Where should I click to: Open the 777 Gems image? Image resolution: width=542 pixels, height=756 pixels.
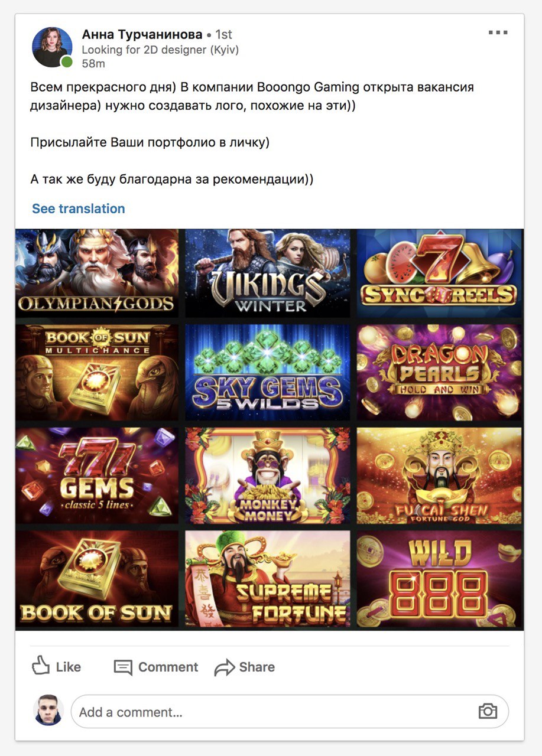(x=97, y=475)
